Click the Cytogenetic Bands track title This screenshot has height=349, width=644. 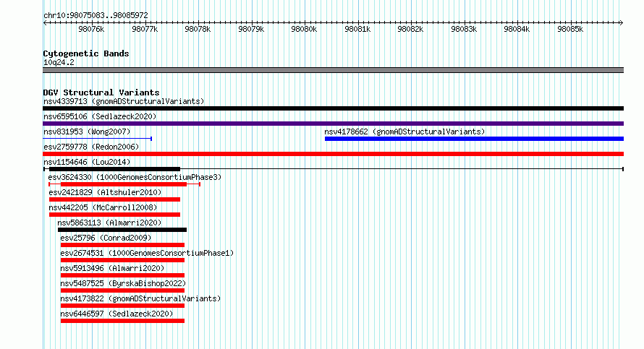(x=86, y=53)
